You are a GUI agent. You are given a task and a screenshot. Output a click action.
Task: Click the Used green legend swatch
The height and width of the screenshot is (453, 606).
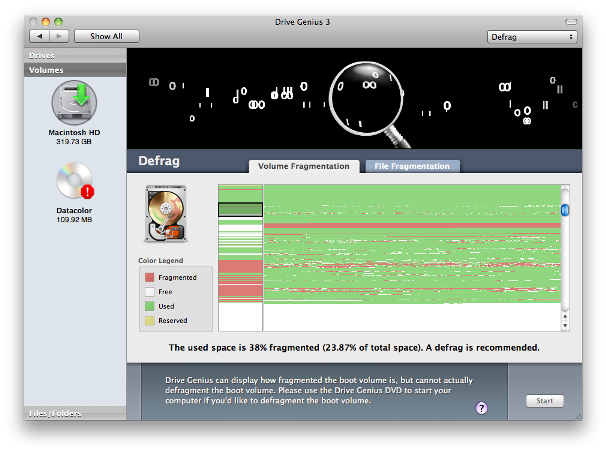pyautogui.click(x=150, y=306)
